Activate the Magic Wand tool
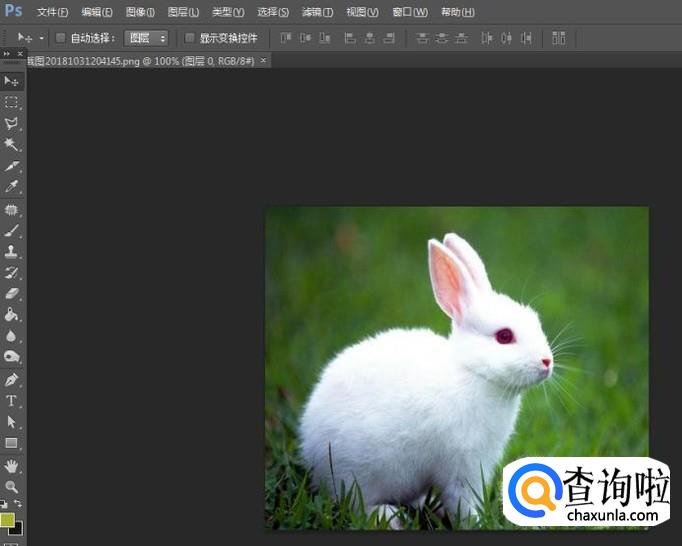 pos(12,145)
